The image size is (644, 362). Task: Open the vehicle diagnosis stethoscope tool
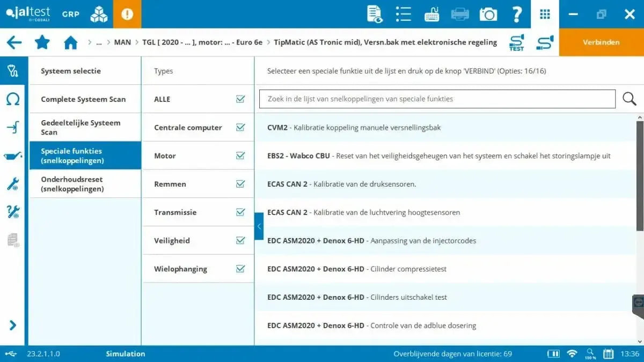pos(13,70)
